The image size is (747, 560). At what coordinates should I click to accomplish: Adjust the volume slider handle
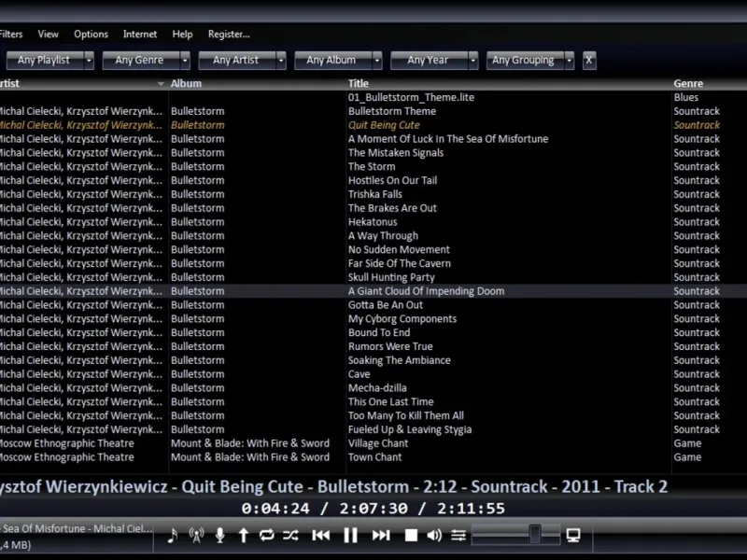tap(535, 534)
